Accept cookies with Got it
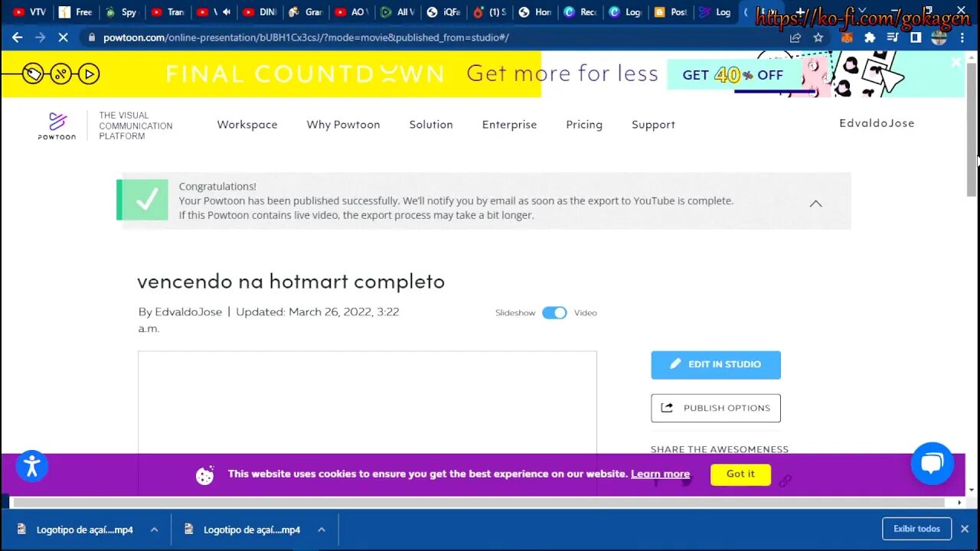Image resolution: width=980 pixels, height=551 pixels. tap(740, 474)
